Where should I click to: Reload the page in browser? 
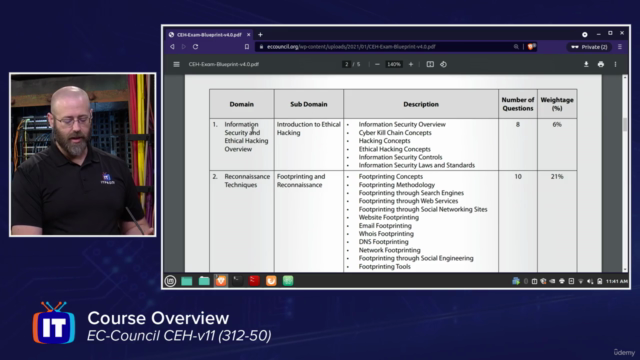coord(196,47)
